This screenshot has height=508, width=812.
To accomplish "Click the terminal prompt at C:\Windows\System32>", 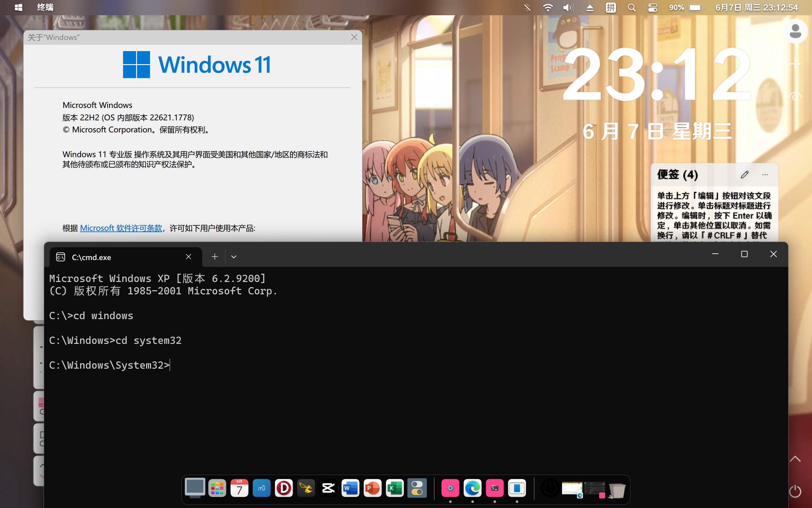I will tap(110, 365).
